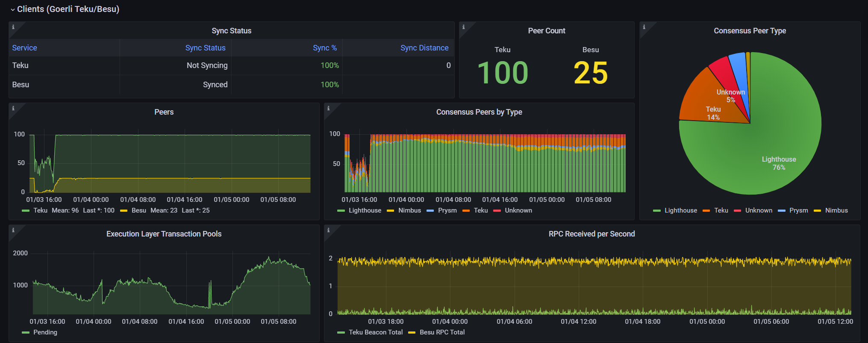Click the Teku peer count value 100

tap(503, 73)
